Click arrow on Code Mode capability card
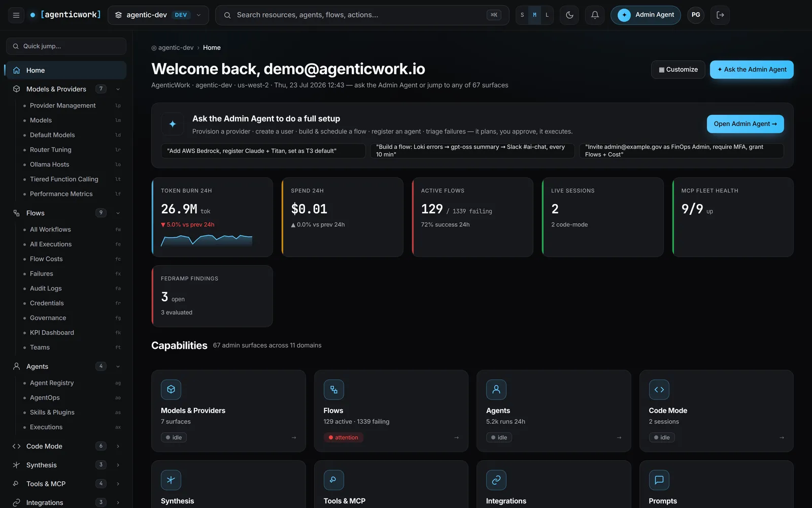The height and width of the screenshot is (508, 812). click(x=782, y=438)
